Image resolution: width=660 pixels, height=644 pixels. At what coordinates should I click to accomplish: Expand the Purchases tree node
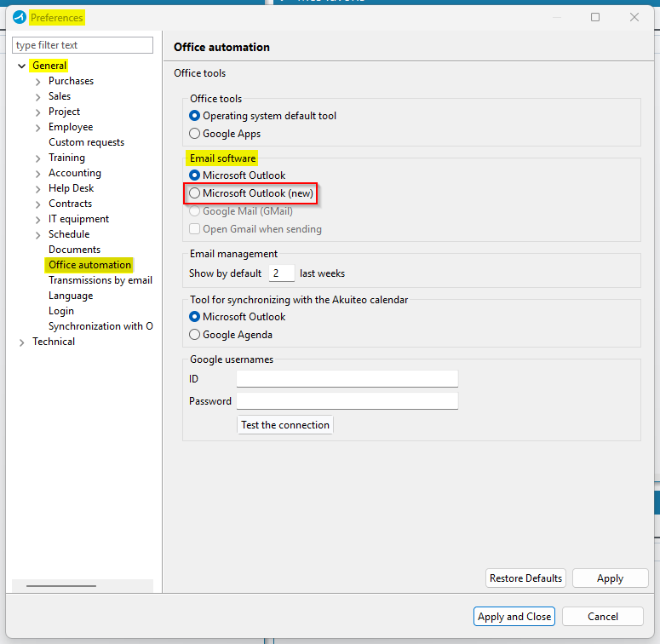[37, 82]
